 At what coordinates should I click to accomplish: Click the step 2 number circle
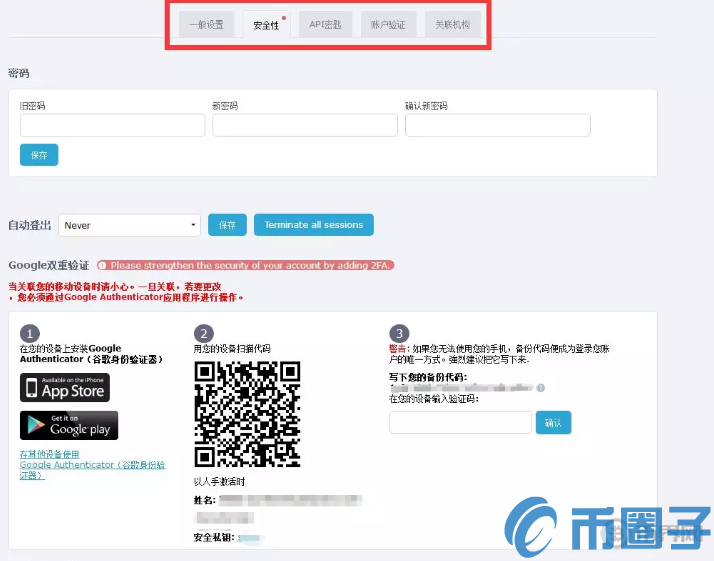tap(204, 333)
